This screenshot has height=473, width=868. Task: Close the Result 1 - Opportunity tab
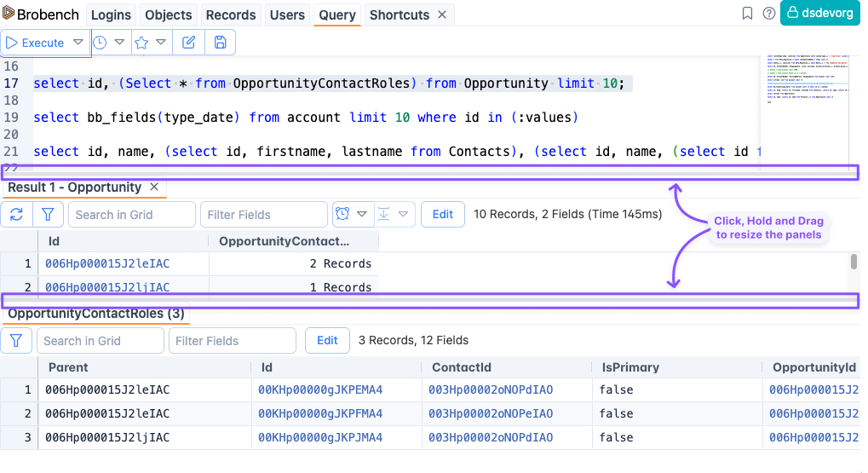coord(154,187)
